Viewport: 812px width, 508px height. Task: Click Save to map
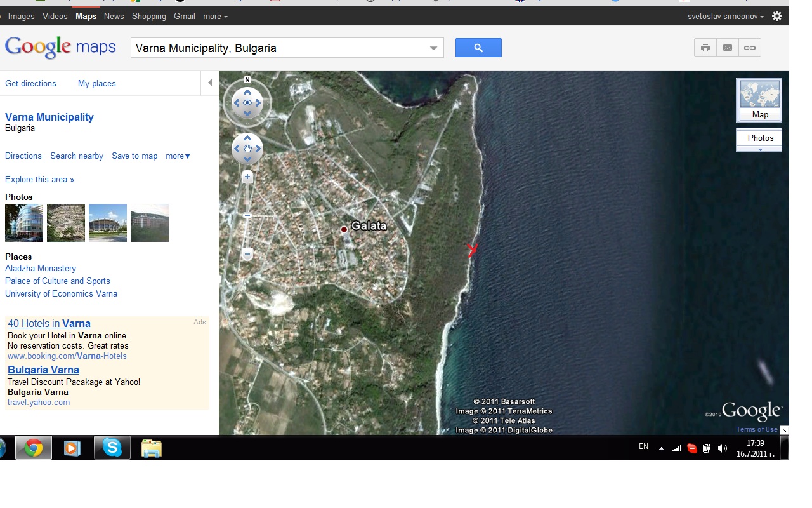[x=134, y=156]
